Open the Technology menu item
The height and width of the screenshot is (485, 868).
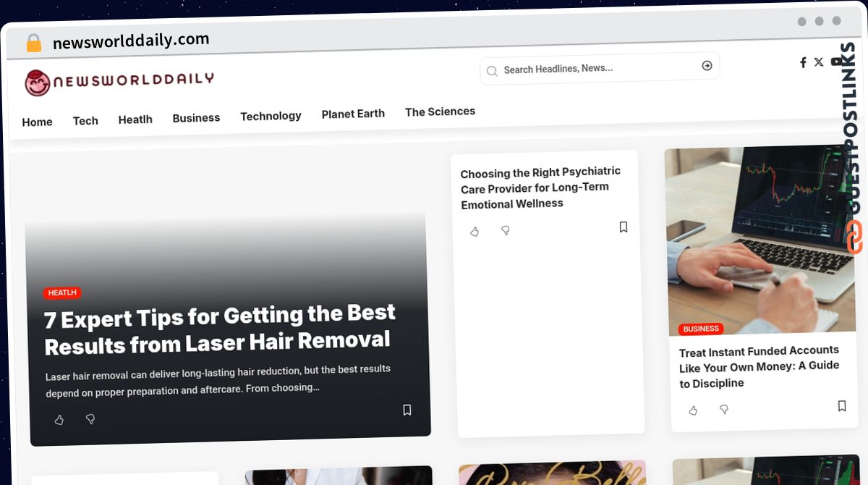(271, 116)
